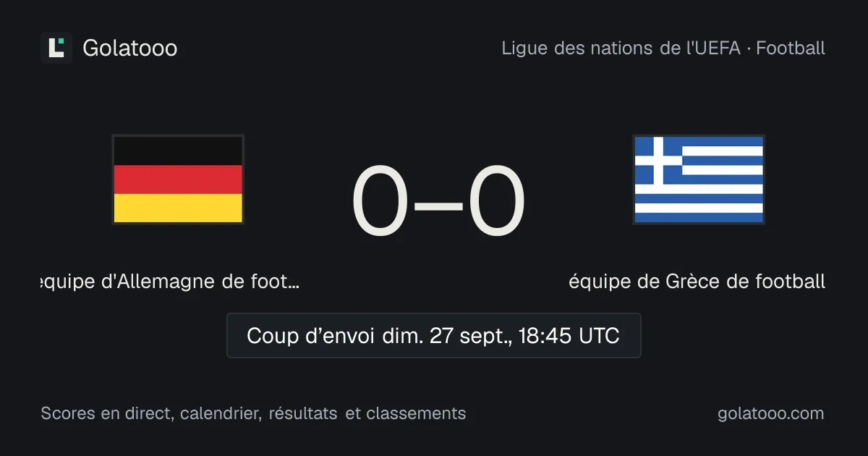Click the right zero of the score
Screen dimensions: 868x456
point(496,203)
